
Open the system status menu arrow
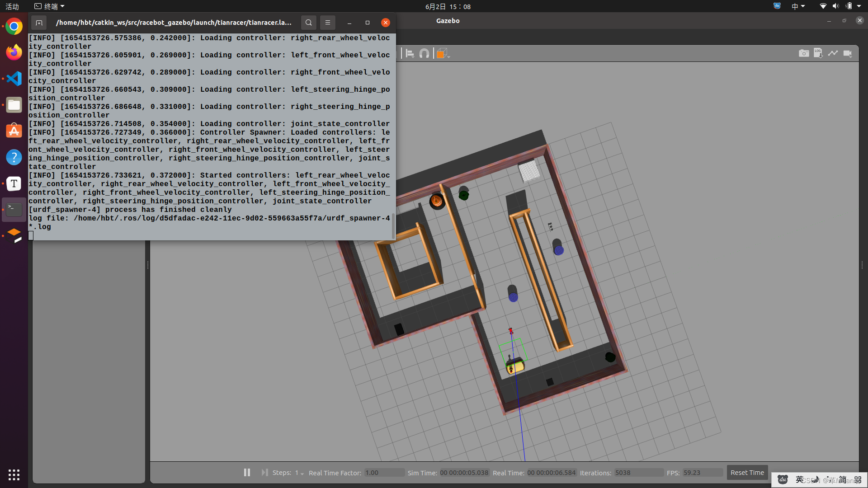(x=859, y=6)
